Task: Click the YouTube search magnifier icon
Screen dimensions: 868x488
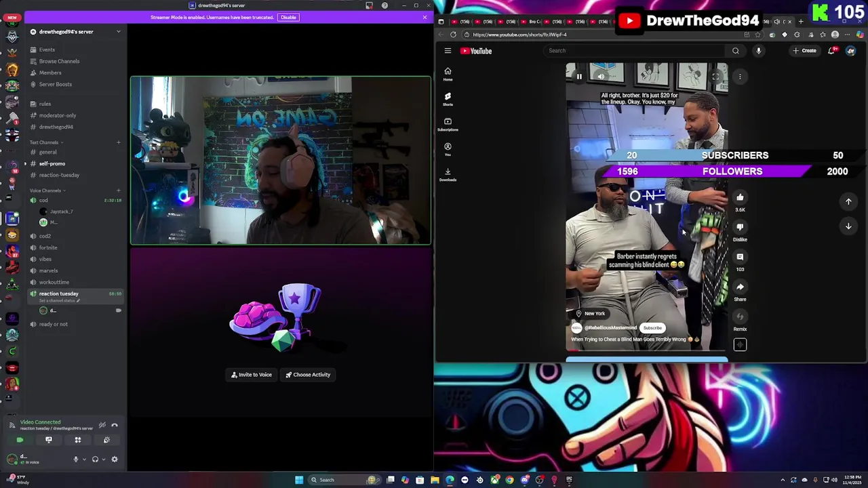Action: click(x=735, y=51)
